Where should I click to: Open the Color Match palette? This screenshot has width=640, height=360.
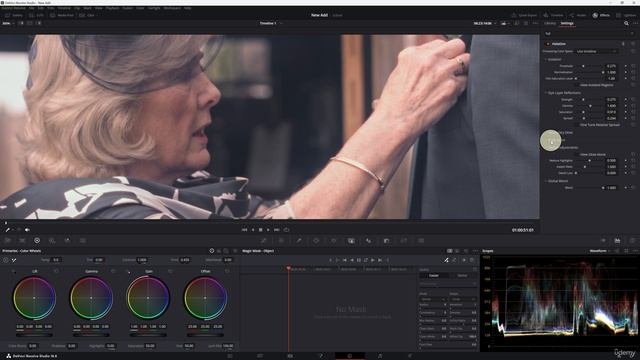click(x=22, y=240)
